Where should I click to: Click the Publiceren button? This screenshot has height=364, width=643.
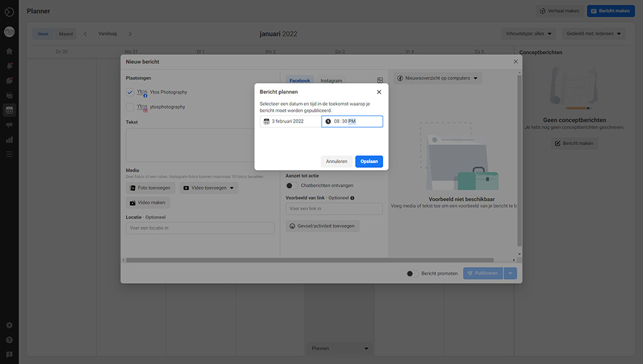tap(483, 274)
